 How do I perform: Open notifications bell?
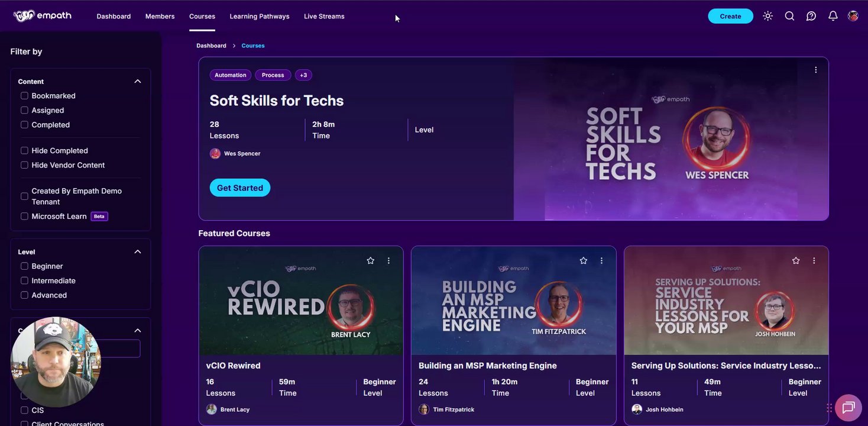click(833, 16)
